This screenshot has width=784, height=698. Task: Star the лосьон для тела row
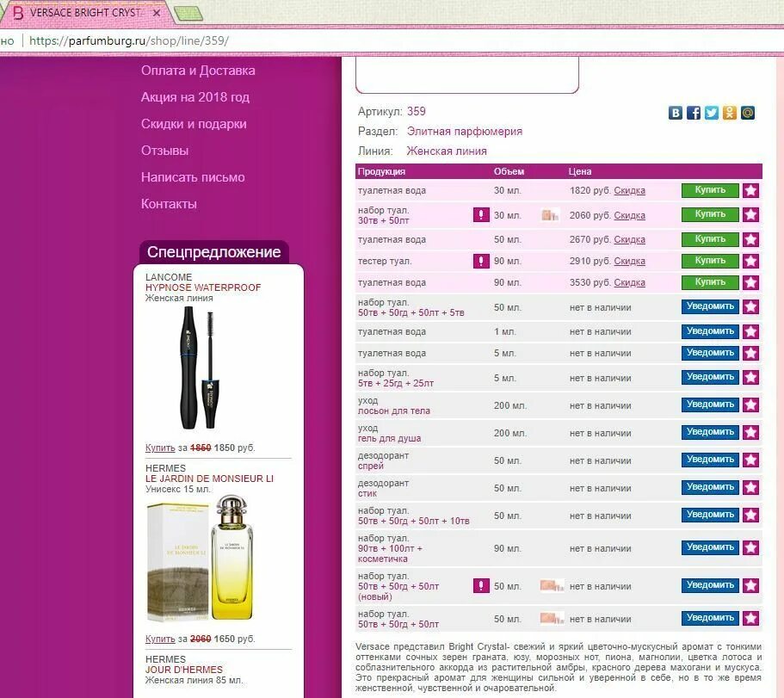[x=750, y=405]
